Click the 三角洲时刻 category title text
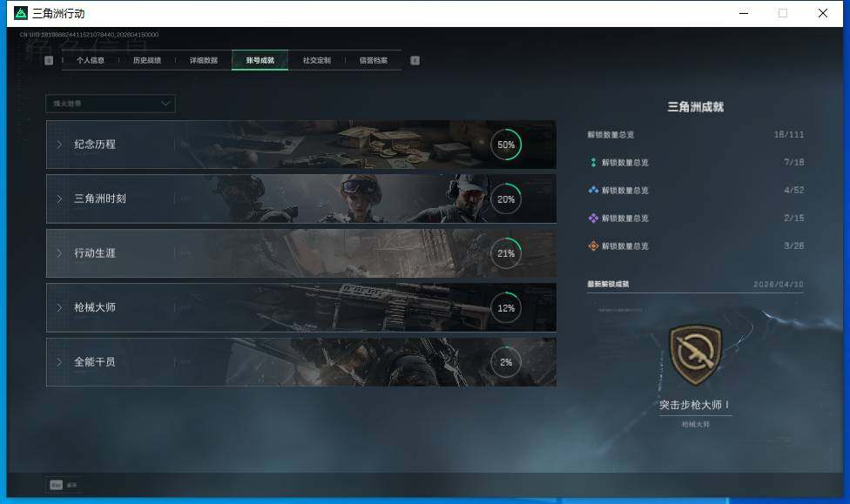The image size is (850, 504). click(100, 198)
